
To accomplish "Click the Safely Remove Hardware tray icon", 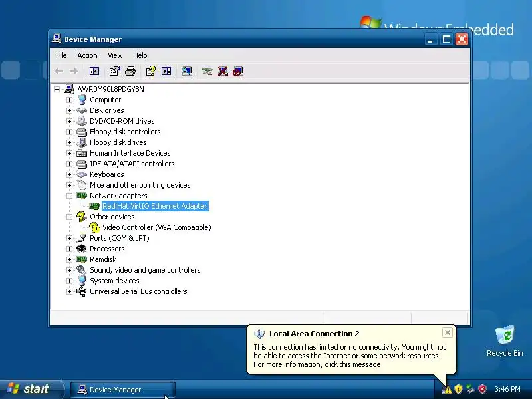I will (x=470, y=389).
